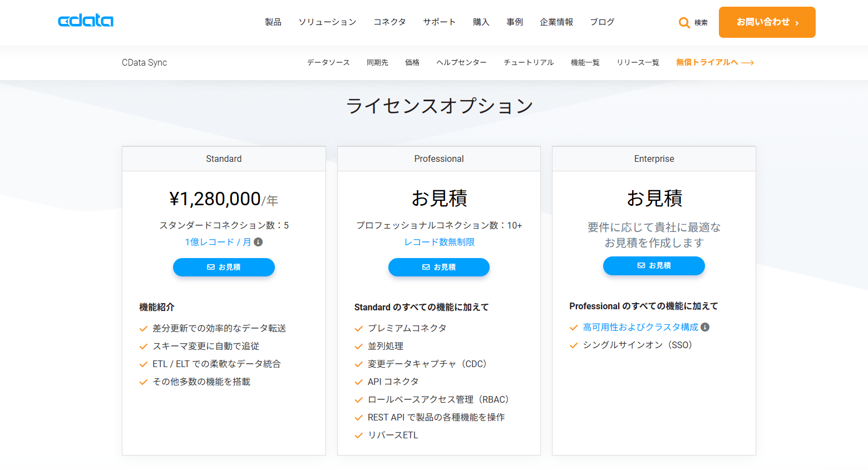Viewport: 868px width, 470px height.
Task: Click the Enterprise plan header
Action: pos(654,159)
